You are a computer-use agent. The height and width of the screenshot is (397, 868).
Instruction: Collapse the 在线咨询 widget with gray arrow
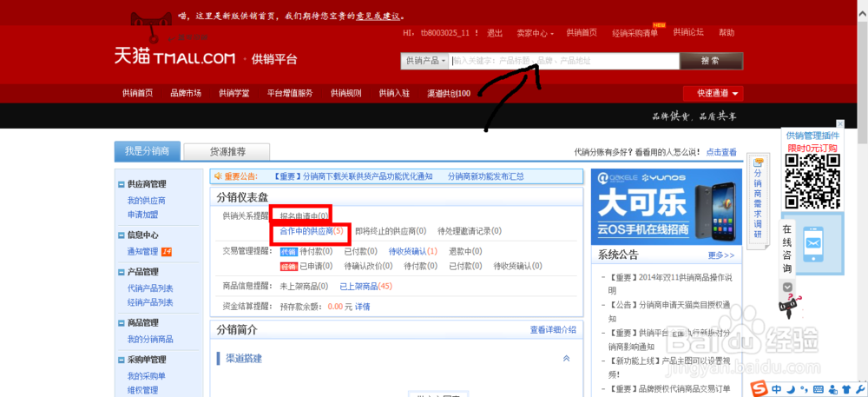click(x=788, y=287)
